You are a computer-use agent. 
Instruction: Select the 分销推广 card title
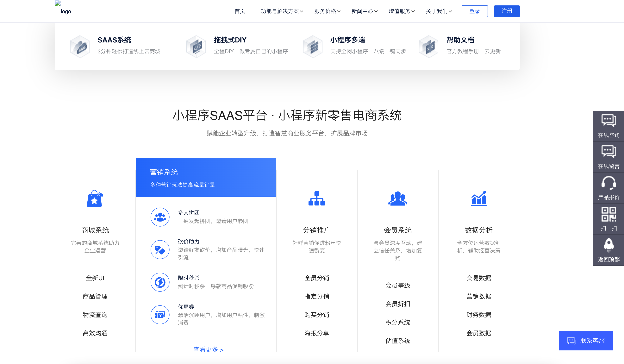coord(317,230)
